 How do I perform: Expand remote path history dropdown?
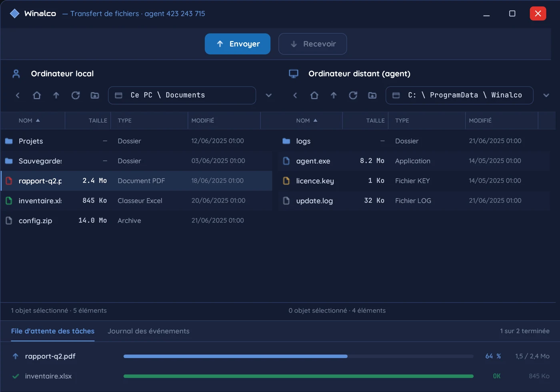546,95
